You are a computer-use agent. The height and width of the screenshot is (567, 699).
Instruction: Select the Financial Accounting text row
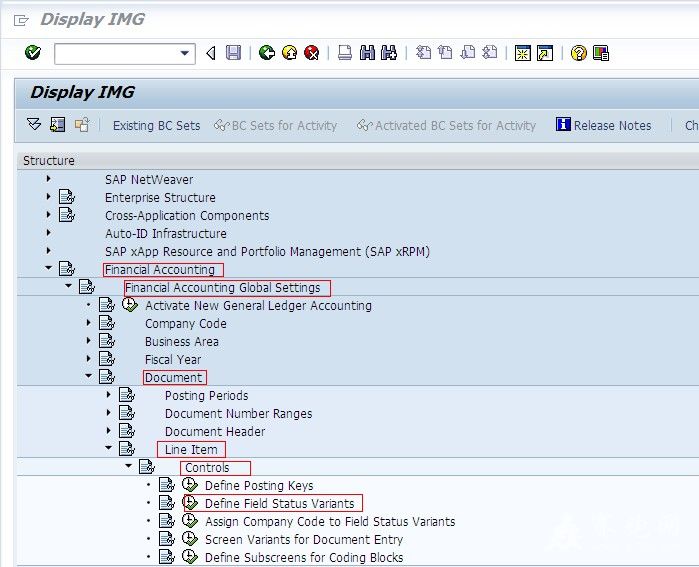click(x=160, y=270)
